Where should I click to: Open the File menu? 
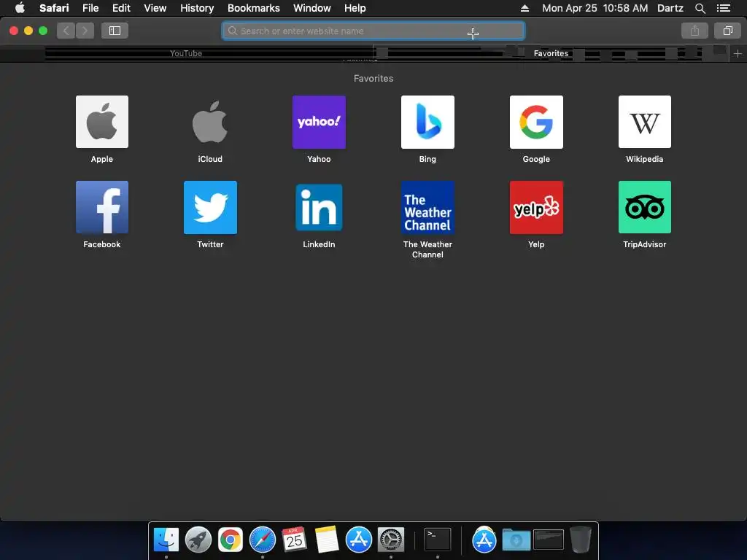(90, 8)
